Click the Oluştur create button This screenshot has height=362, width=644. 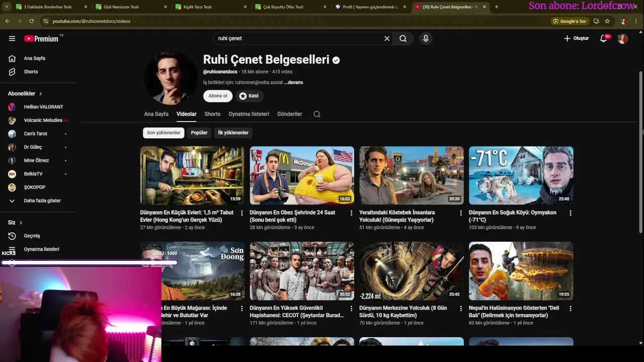[576, 38]
